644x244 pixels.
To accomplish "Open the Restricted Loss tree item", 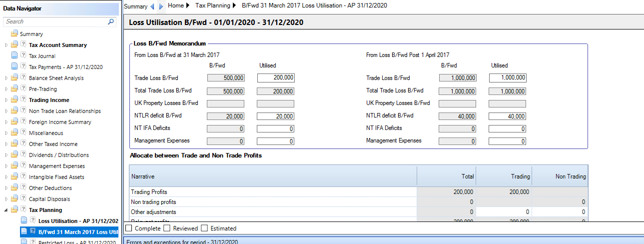I will click(77, 242).
